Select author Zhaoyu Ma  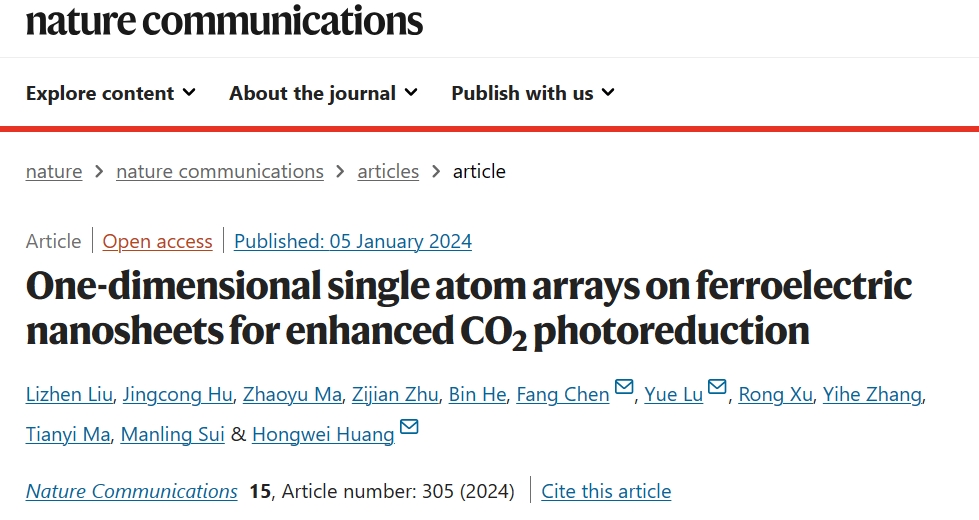pyautogui.click(x=292, y=395)
